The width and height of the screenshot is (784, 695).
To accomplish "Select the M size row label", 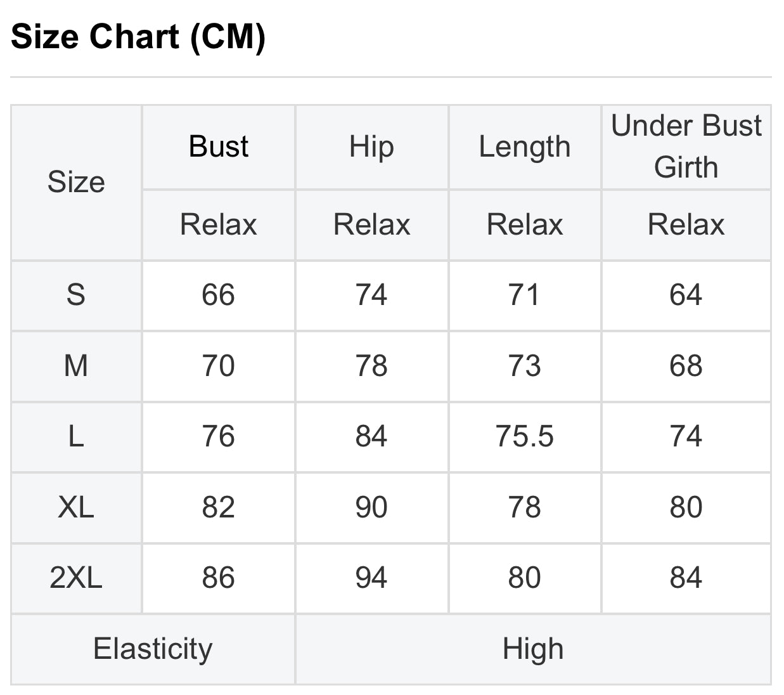I will click(76, 366).
